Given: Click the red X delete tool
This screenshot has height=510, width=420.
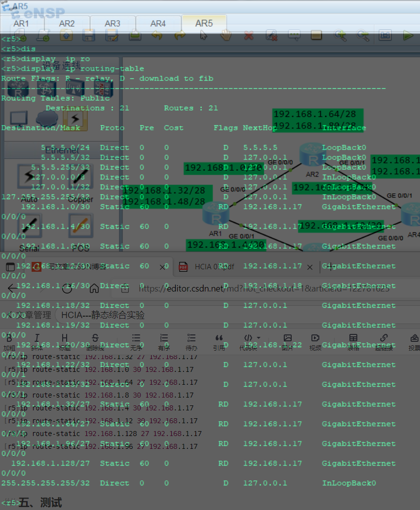Looking at the screenshot, I should 249,35.
